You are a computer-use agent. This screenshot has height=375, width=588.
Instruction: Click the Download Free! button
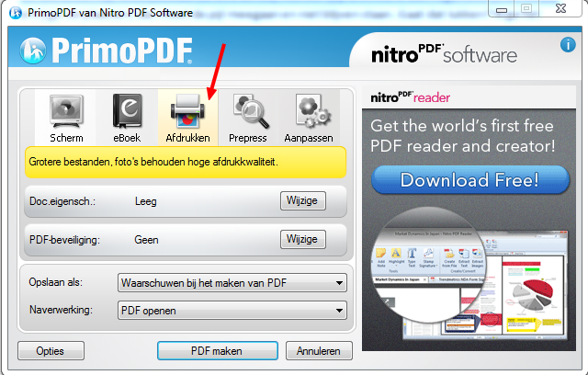tap(470, 180)
